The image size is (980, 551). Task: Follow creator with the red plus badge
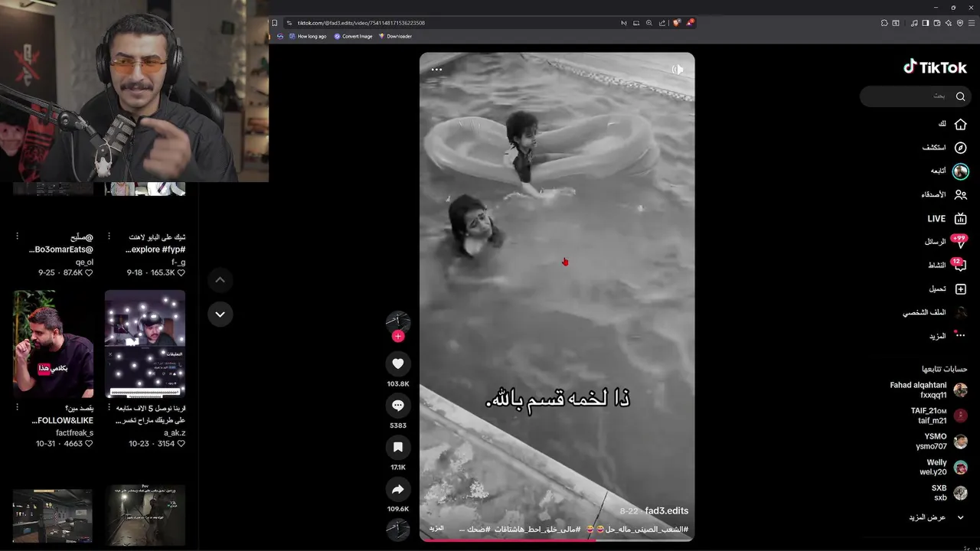(397, 336)
